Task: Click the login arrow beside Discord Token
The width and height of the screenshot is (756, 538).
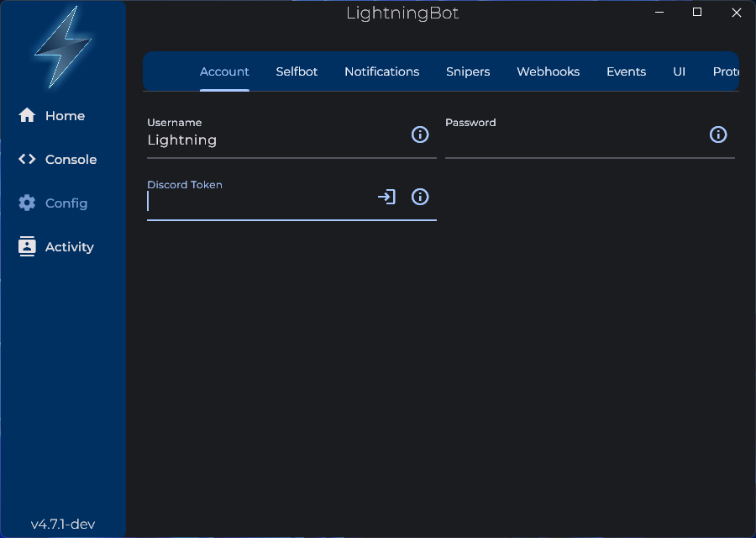Action: [x=386, y=197]
